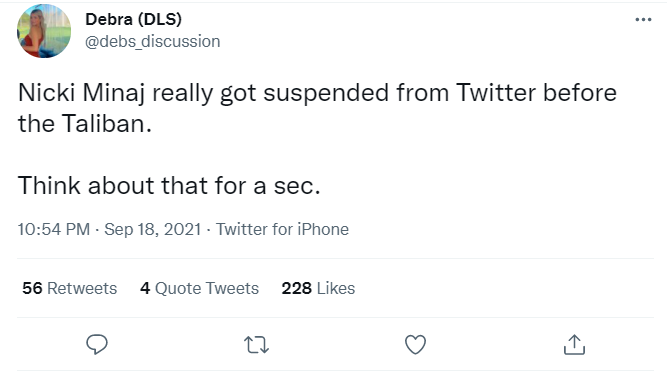View the 4 Quote Tweets list
Viewport: 667px width, 379px height.
200,288
